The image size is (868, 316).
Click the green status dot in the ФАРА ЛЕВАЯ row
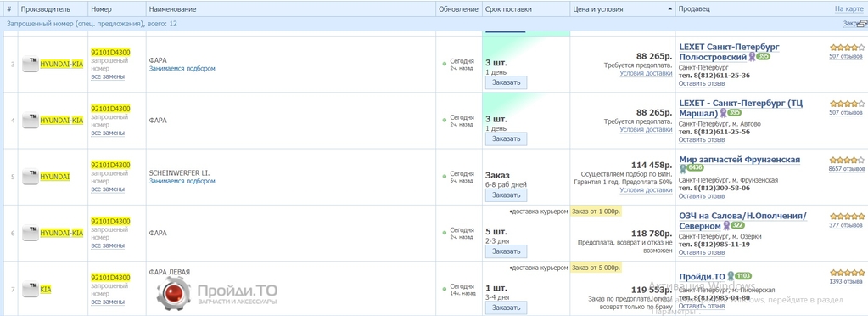[445, 290]
